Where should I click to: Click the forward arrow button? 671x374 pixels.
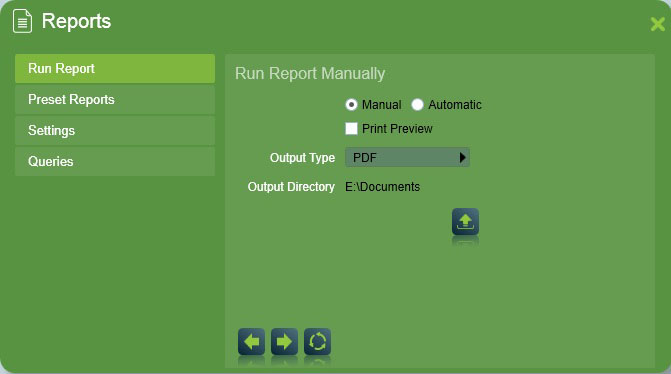(284, 341)
